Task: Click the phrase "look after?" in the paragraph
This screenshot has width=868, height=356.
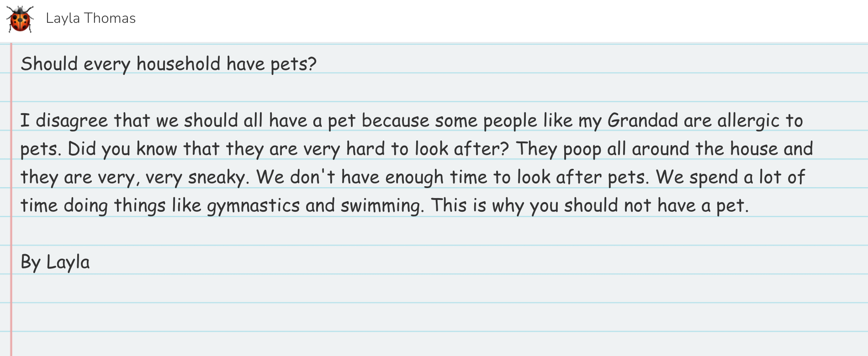Action: click(x=461, y=149)
